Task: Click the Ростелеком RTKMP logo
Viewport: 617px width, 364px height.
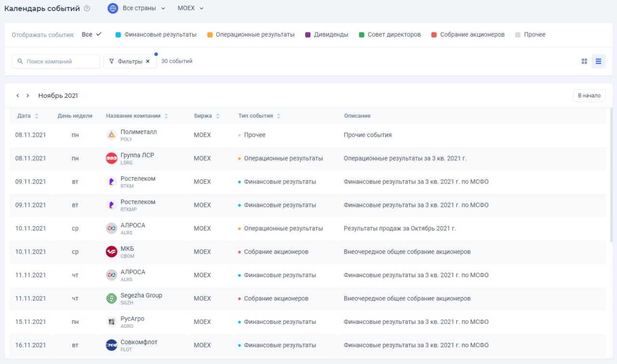Action: 111,205
